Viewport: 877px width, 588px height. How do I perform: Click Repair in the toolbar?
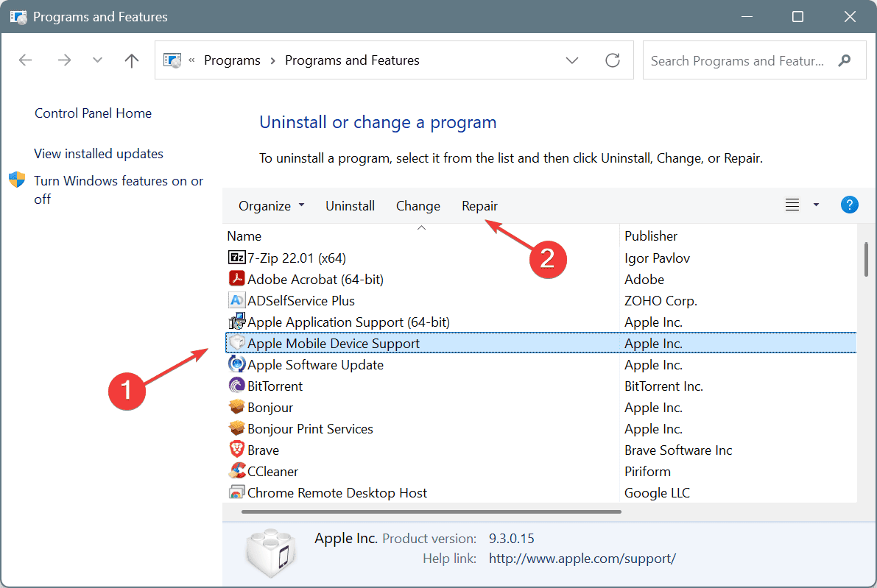[x=479, y=205]
